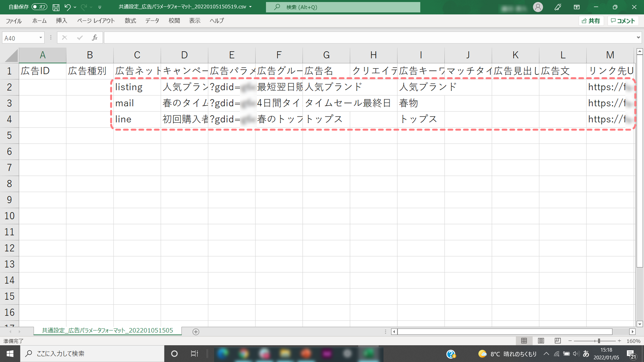Click the Undo arrow icon
The height and width of the screenshot is (362, 644).
pyautogui.click(x=67, y=7)
